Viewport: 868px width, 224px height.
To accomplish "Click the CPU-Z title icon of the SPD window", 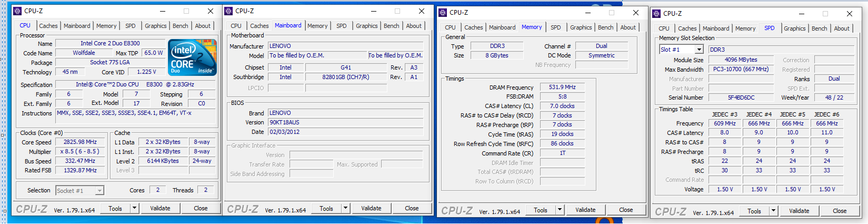I will [x=656, y=14].
